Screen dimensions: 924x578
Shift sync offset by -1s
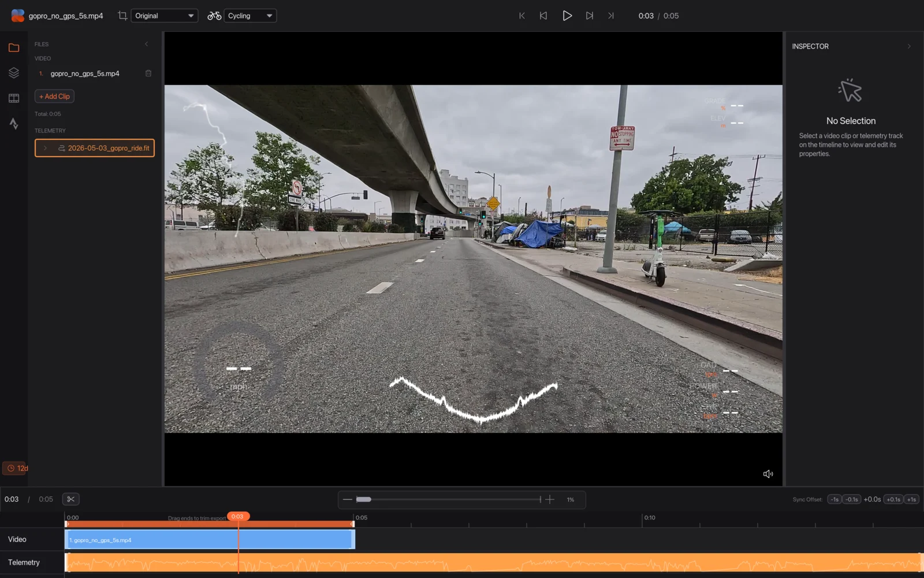coord(834,499)
